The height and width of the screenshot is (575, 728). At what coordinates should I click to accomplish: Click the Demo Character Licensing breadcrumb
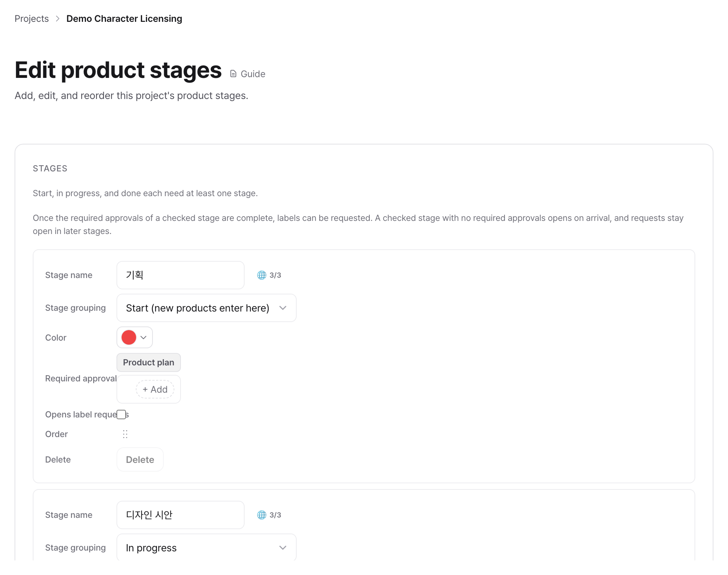[124, 19]
